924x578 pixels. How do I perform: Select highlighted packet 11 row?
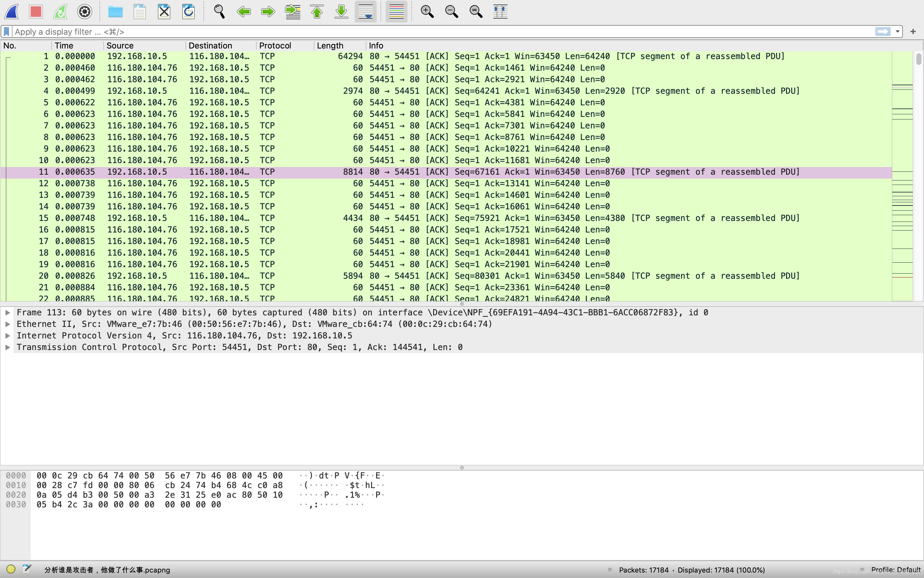(446, 172)
